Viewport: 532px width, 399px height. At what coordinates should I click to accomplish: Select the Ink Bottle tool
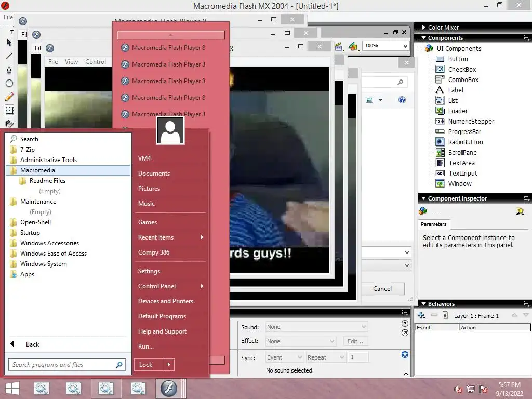tap(9, 124)
